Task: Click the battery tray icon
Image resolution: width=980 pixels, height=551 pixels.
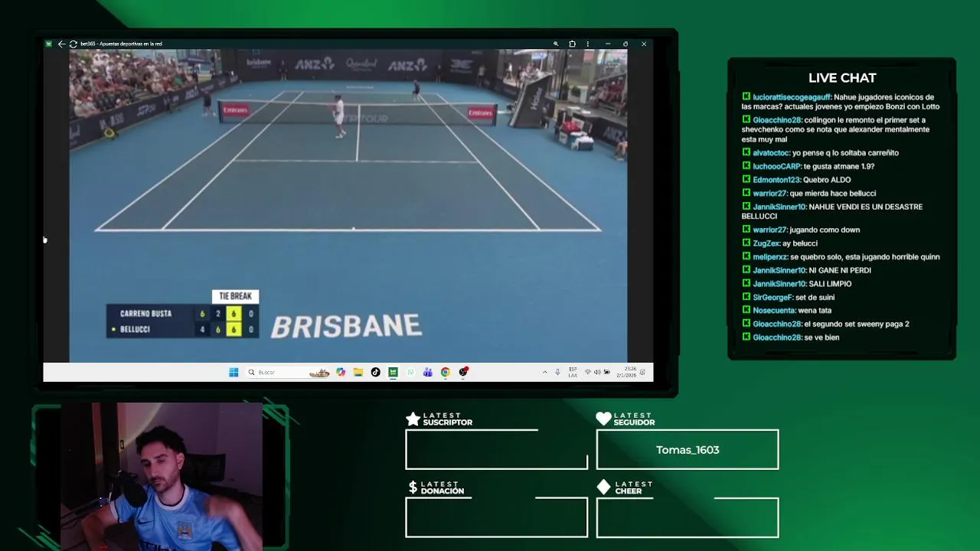Action: point(606,372)
